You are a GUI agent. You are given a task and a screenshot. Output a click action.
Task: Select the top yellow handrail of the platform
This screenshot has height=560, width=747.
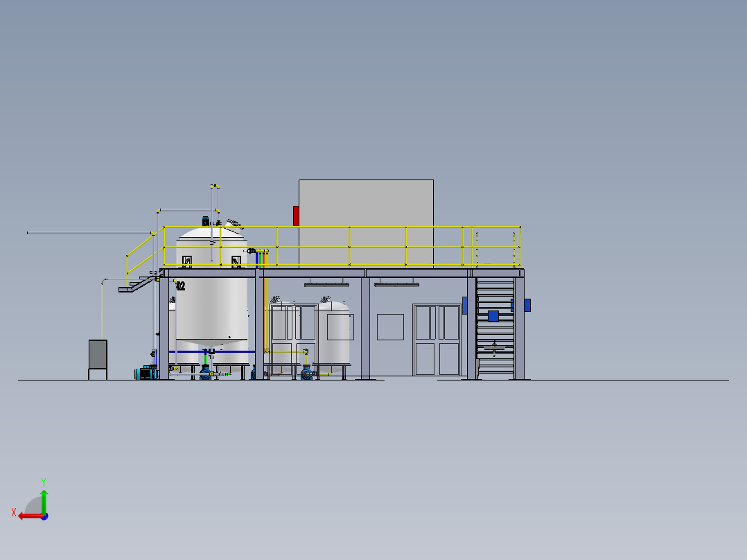click(342, 227)
